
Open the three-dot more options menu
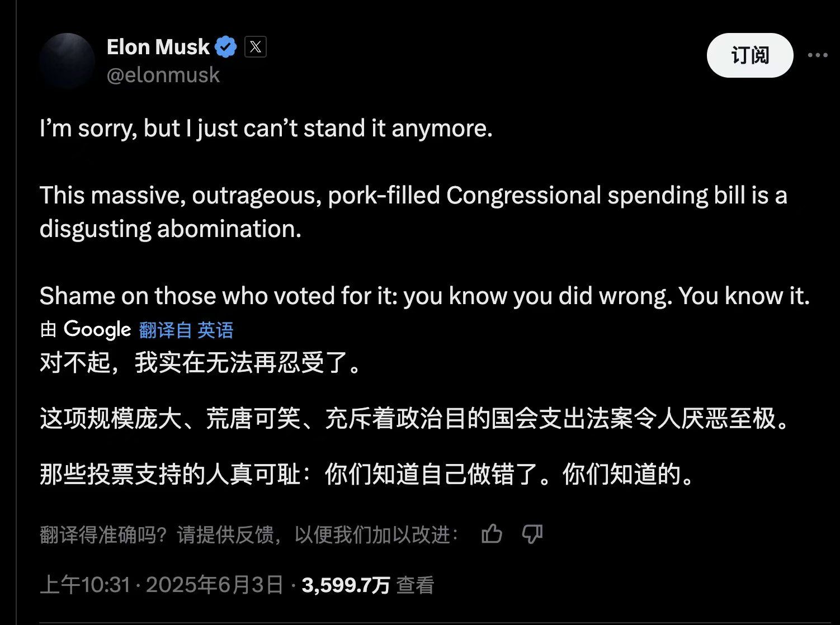pyautogui.click(x=817, y=55)
